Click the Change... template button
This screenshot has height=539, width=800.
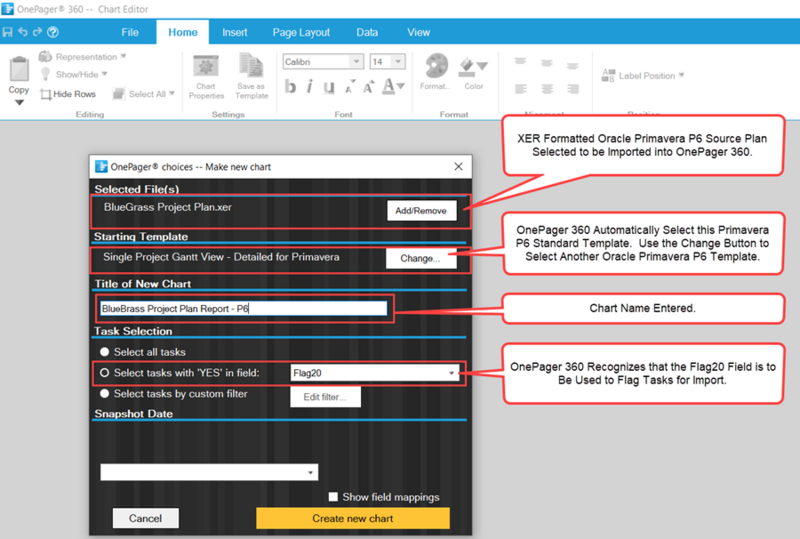coord(420,258)
